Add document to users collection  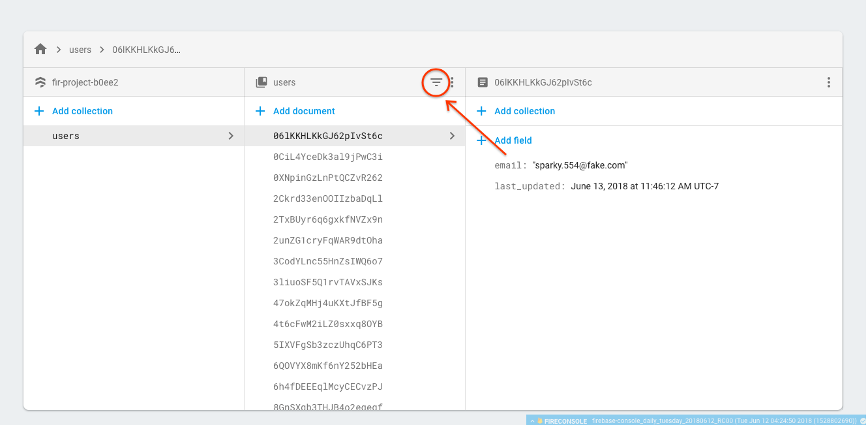point(295,111)
